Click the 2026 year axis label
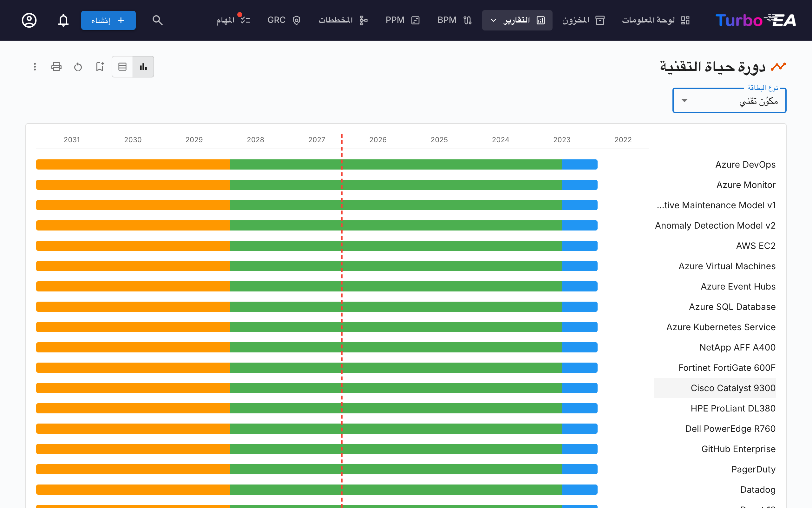 click(378, 140)
